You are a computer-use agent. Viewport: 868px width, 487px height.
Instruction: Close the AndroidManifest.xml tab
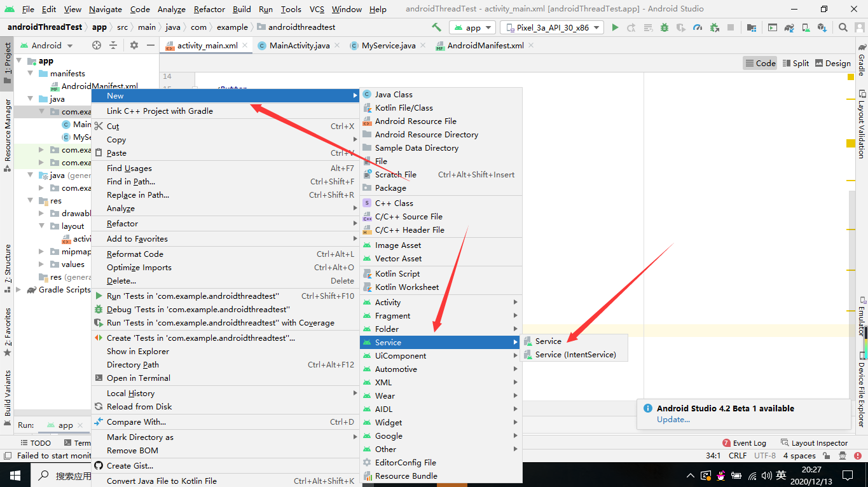pyautogui.click(x=531, y=45)
